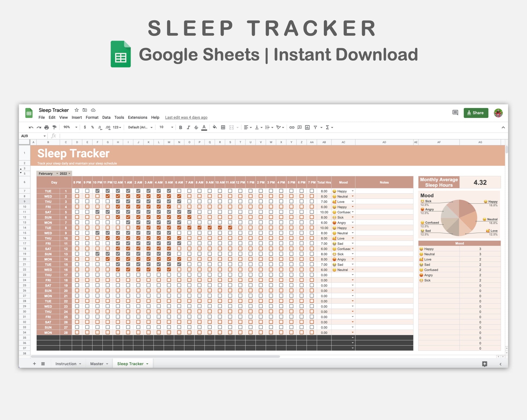Open the borders tool

coord(223,127)
